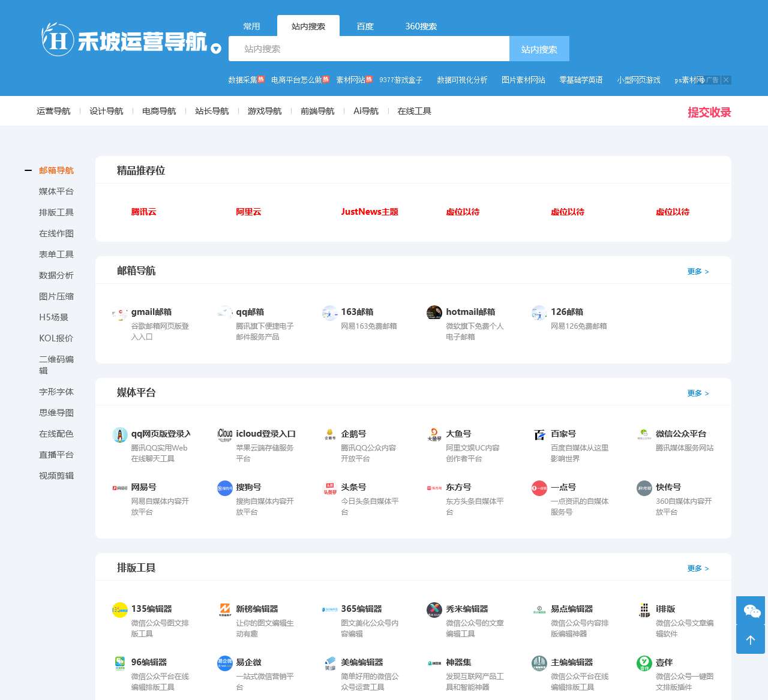Click the 163邮箱 icon
This screenshot has height=700, width=768.
tap(330, 313)
